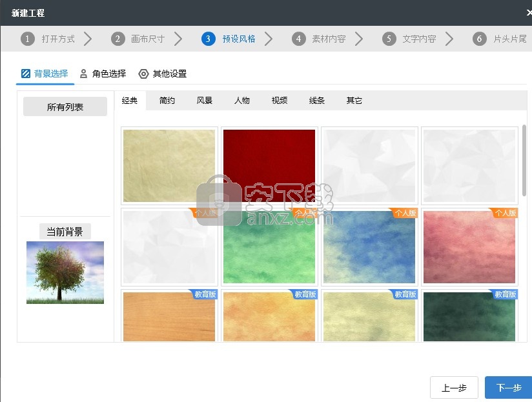Proceed with the 下一步 button
The height and width of the screenshot is (402, 532).
coord(509,387)
